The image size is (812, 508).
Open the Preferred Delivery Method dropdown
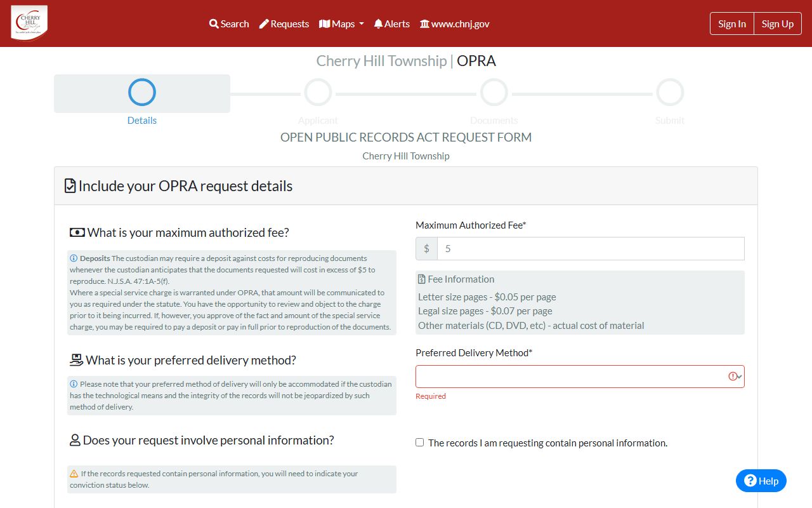pos(580,377)
